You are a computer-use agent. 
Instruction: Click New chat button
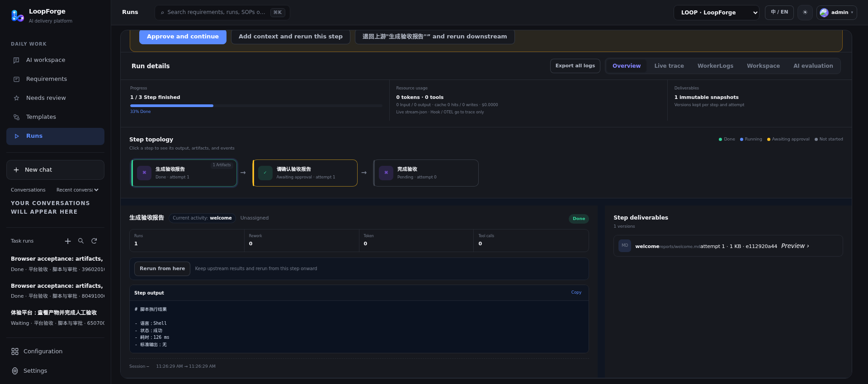click(x=55, y=170)
